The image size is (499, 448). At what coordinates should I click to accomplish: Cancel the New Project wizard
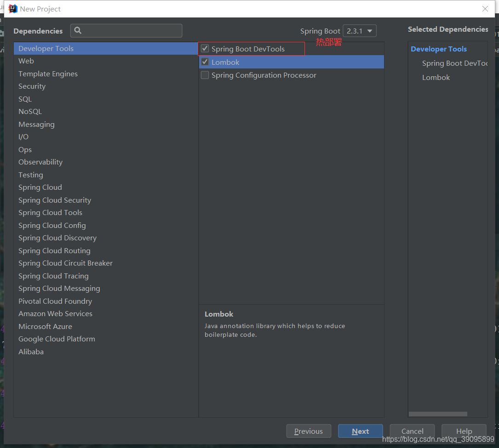point(412,431)
